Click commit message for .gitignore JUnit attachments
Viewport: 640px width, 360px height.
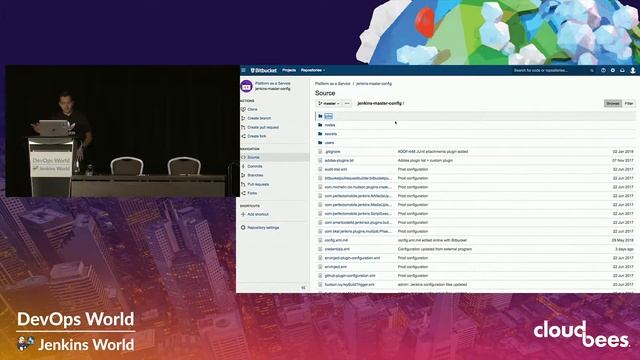tap(433, 152)
